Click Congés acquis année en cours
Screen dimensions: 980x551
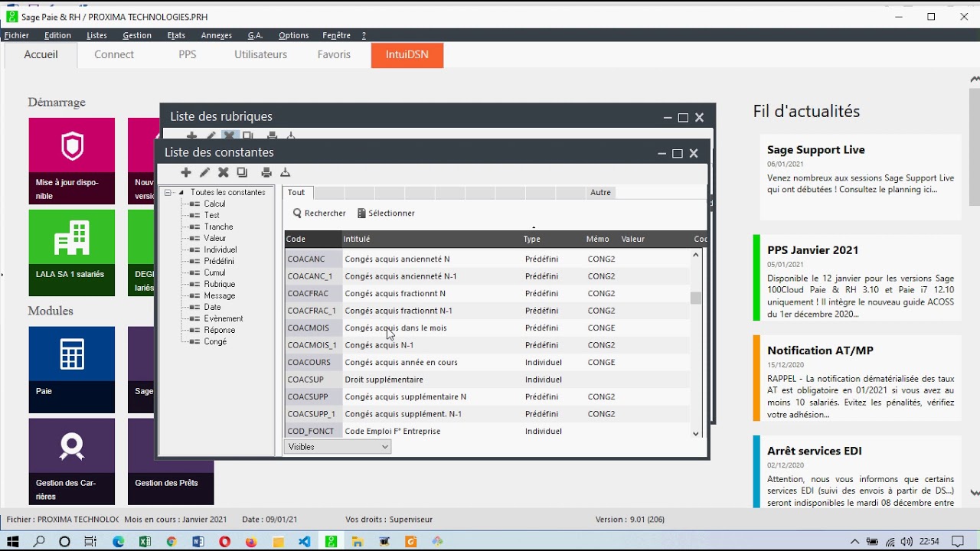401,363
